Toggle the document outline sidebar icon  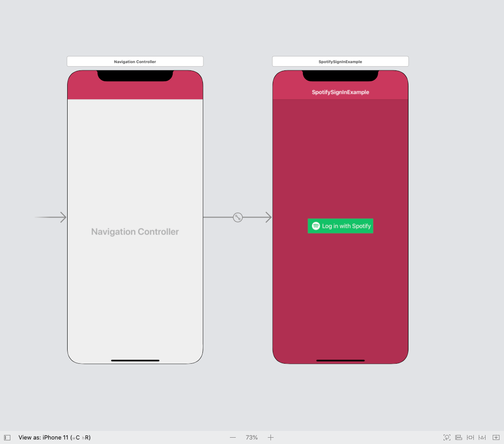(7, 438)
